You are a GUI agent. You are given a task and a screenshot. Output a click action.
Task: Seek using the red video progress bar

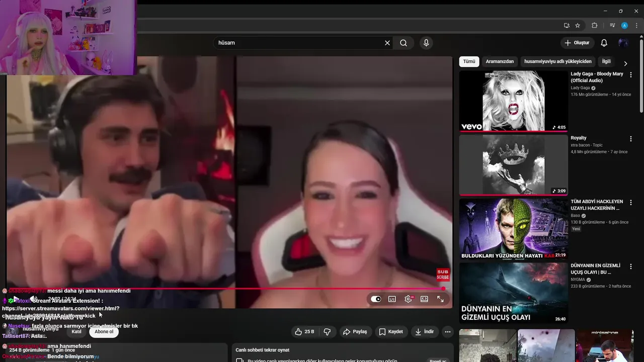pyautogui.click(x=225, y=289)
